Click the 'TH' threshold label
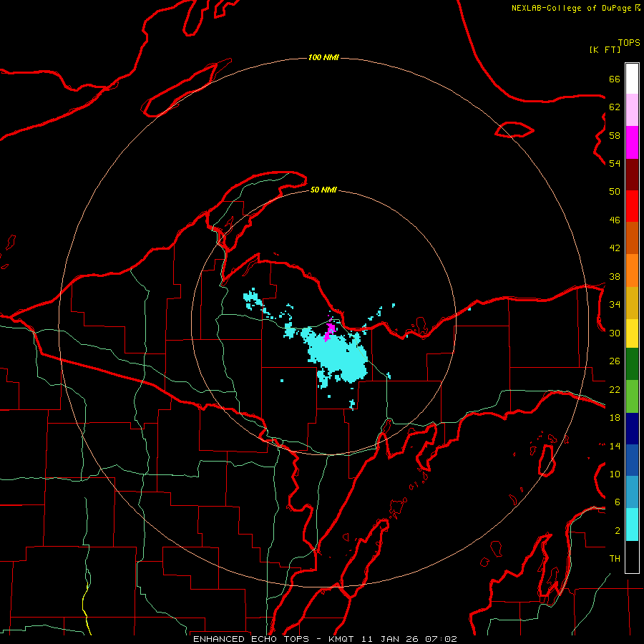The width and height of the screenshot is (644, 644). [x=615, y=559]
